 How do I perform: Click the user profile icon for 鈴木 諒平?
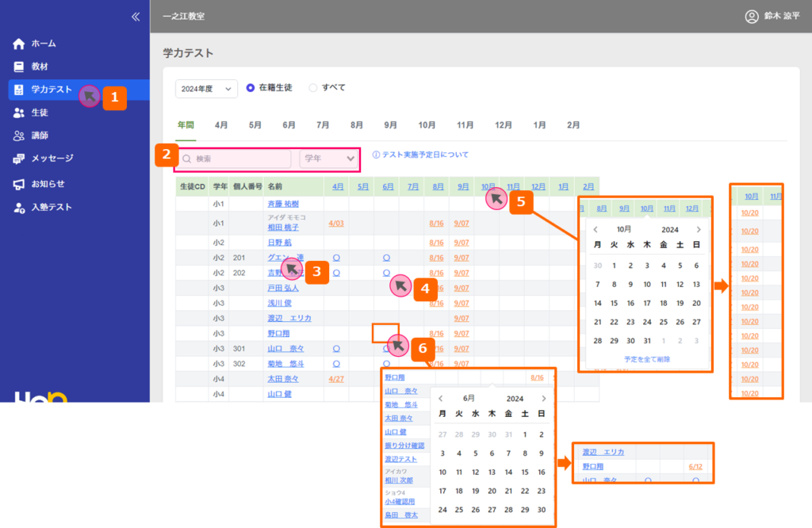tap(752, 16)
